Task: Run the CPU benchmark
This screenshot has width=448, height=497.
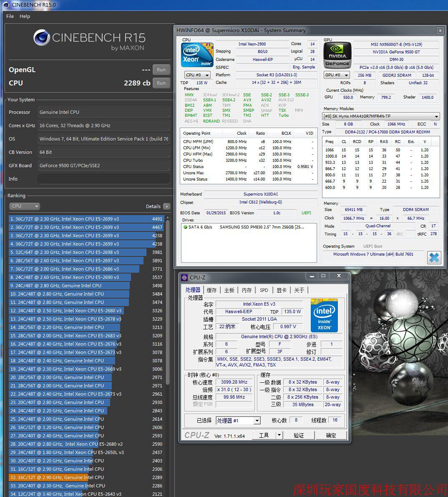Action: tap(161, 83)
